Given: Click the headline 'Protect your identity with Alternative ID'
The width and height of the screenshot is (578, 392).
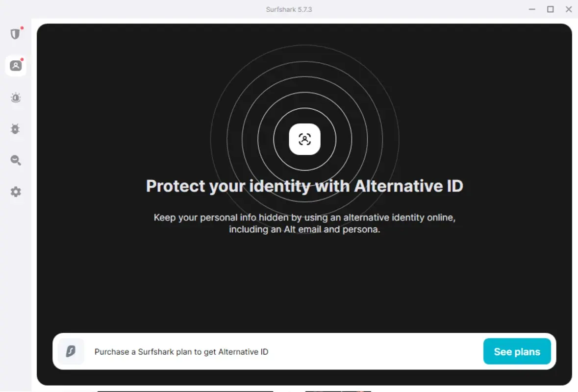Looking at the screenshot, I should (304, 186).
